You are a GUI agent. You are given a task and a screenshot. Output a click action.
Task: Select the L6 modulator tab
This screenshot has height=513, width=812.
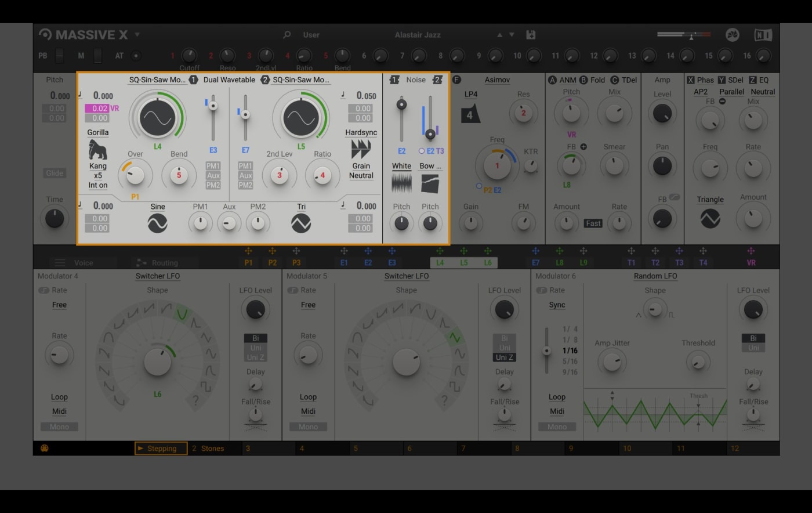(x=488, y=262)
